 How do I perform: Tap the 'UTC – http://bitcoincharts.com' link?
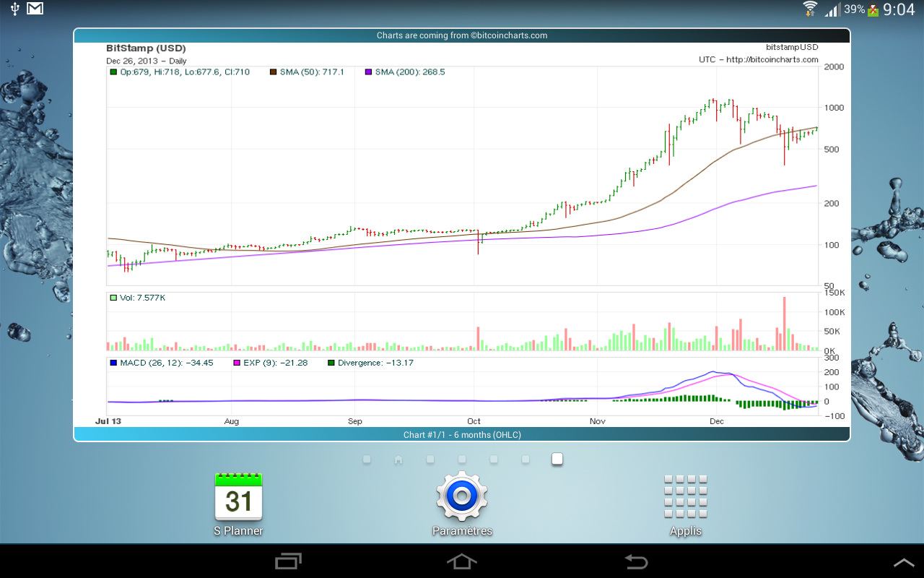click(x=759, y=60)
